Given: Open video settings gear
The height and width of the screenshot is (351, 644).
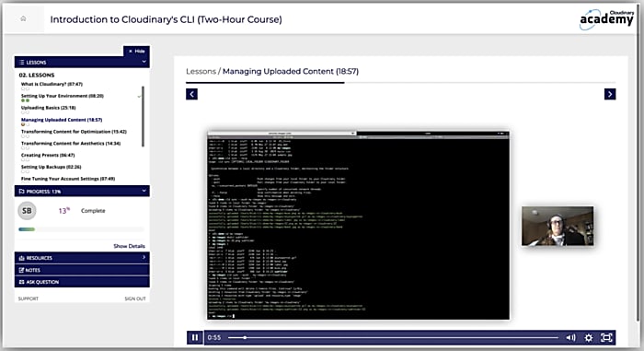Looking at the screenshot, I should click(x=589, y=337).
